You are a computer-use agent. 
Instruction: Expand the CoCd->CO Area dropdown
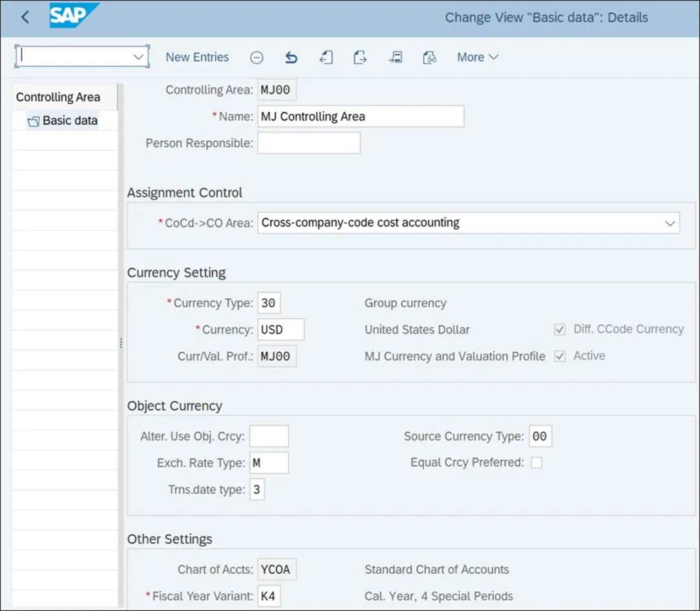[x=670, y=223]
